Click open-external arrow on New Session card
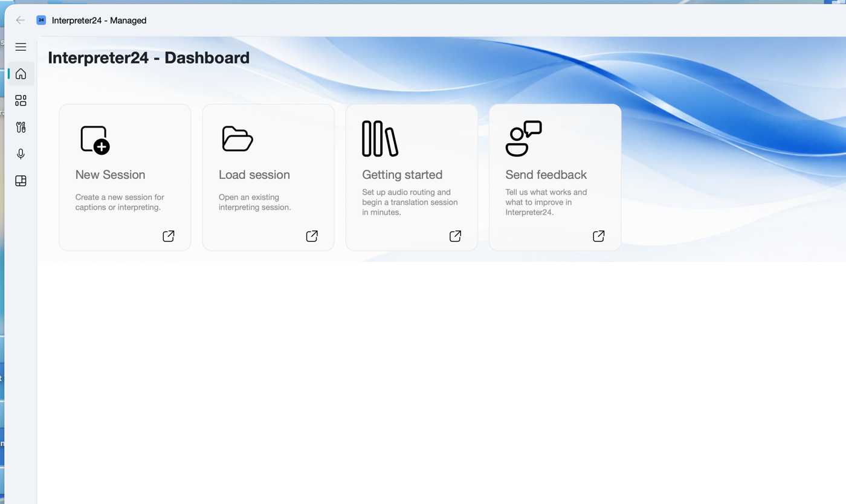 169,236
